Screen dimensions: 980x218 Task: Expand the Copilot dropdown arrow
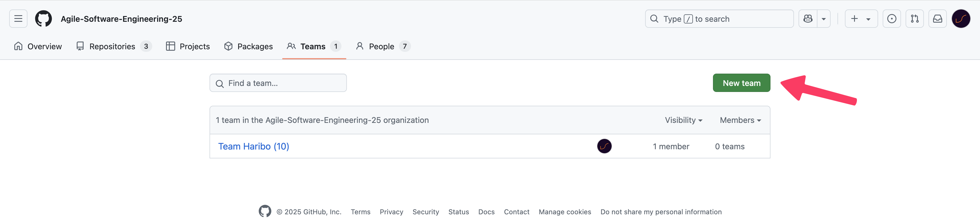coord(824,19)
